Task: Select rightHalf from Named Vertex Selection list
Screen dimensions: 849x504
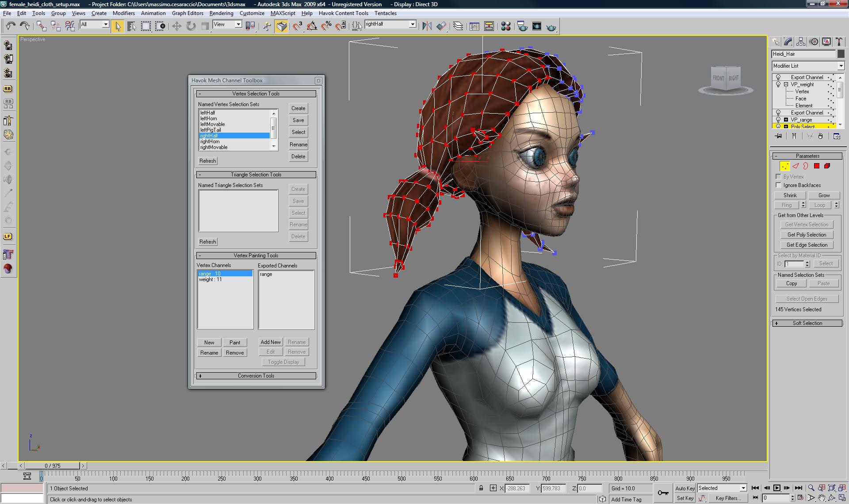Action: pyautogui.click(x=233, y=136)
